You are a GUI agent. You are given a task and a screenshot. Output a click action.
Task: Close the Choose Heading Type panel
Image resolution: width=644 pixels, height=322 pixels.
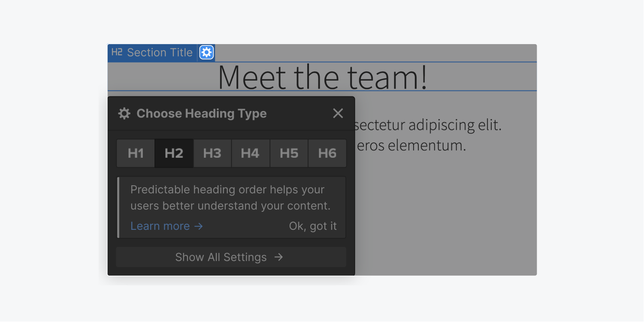pos(338,113)
